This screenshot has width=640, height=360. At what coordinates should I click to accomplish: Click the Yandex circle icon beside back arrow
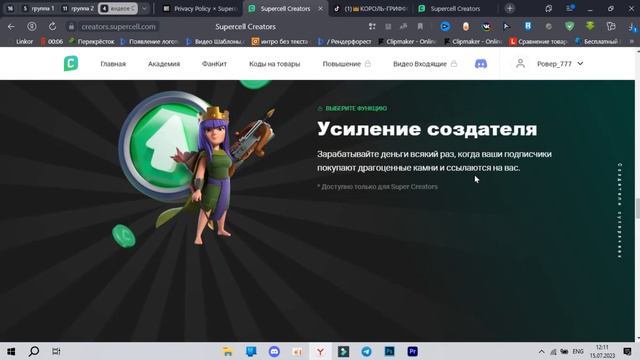pos(32,27)
